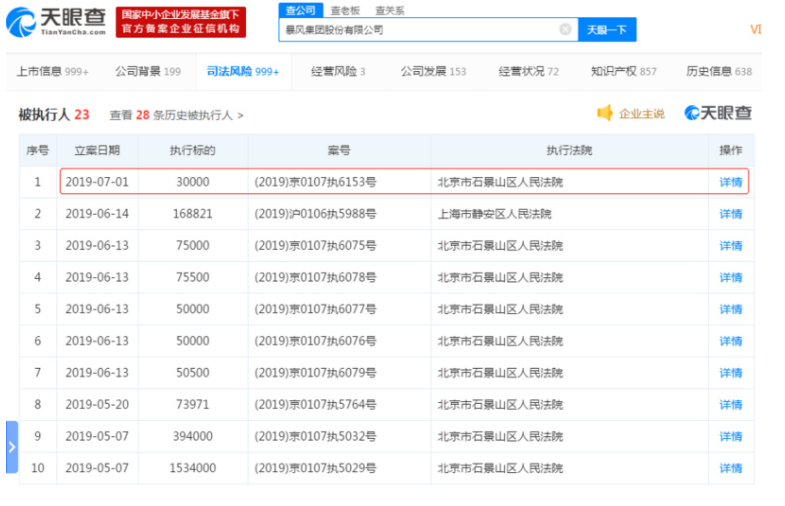The width and height of the screenshot is (785, 506).
Task: Open 详情 for case 京0107执5029号
Action: 730,468
